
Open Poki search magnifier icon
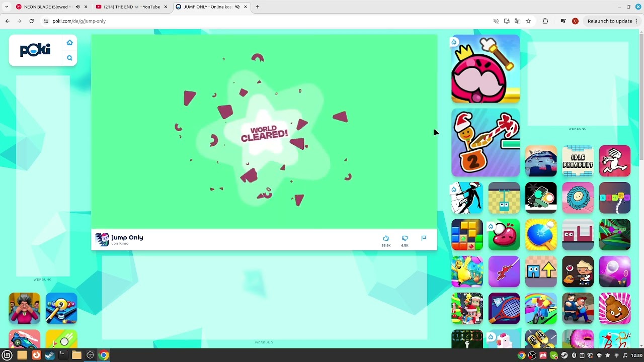pos(69,58)
